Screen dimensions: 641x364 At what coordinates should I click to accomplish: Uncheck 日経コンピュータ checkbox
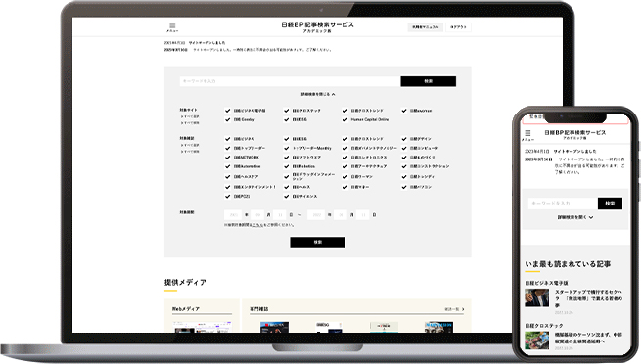tap(404, 148)
